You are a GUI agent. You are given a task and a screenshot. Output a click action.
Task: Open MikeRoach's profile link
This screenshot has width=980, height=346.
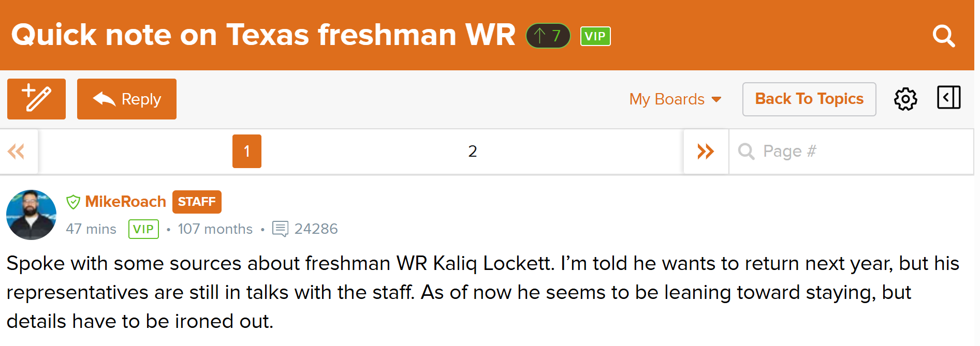(x=125, y=202)
